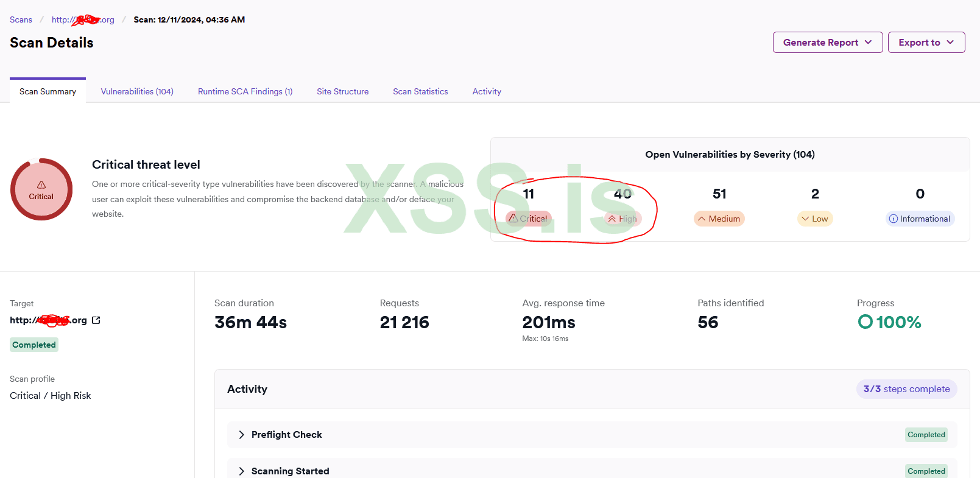The image size is (980, 478).
Task: Click the Informational severity badge
Action: point(920,219)
